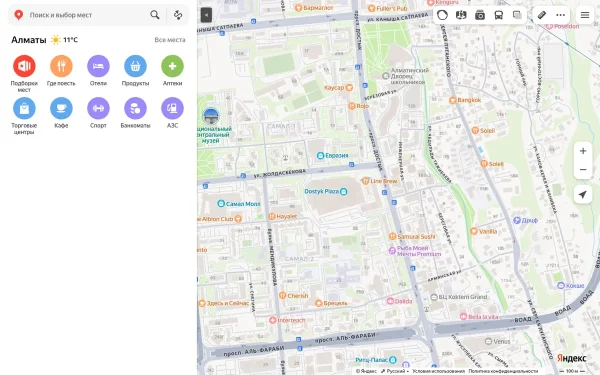Select the 'Отели' category icon
Screen dimensions: 600x375
click(x=98, y=66)
